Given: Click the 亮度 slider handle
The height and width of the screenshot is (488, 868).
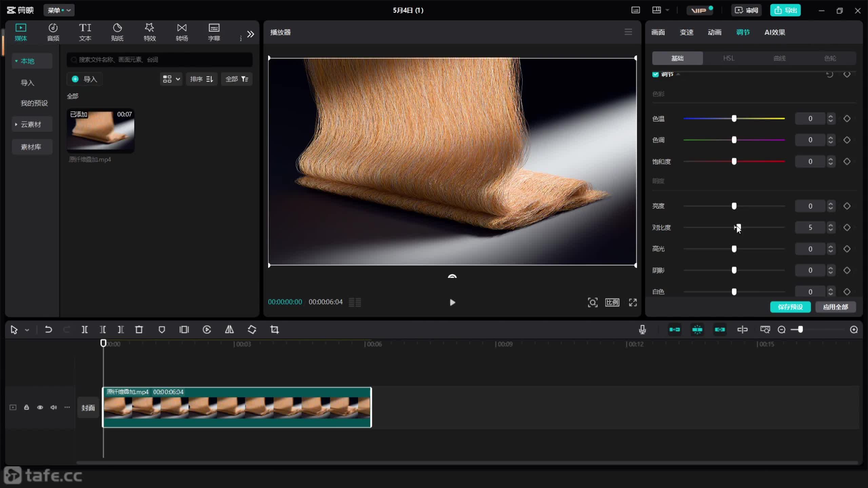Looking at the screenshot, I should click(734, 206).
